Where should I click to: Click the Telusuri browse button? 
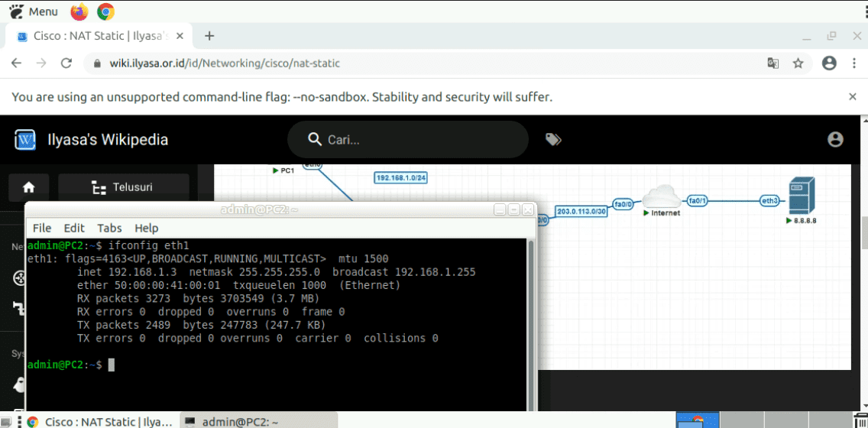click(x=124, y=187)
